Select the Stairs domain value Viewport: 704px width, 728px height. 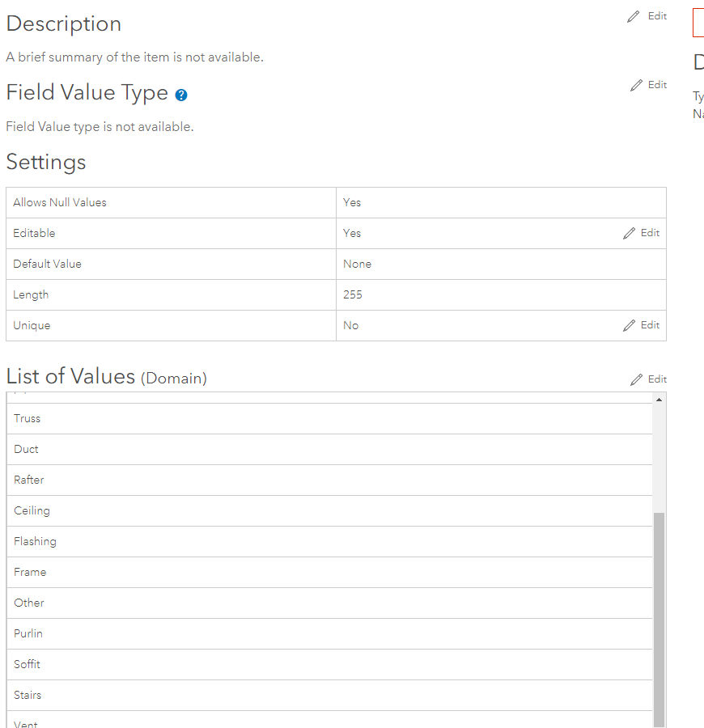pyautogui.click(x=28, y=695)
